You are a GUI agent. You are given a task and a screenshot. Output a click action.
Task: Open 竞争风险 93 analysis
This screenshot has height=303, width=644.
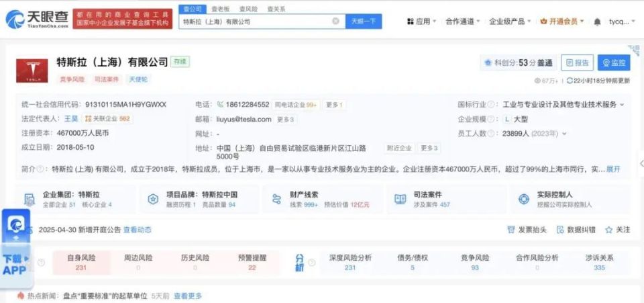475,262
